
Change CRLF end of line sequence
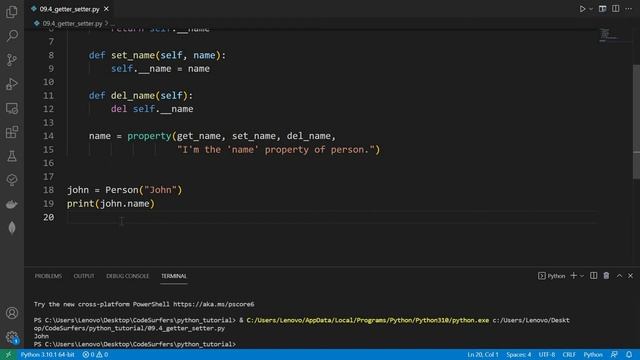[x=569, y=354]
